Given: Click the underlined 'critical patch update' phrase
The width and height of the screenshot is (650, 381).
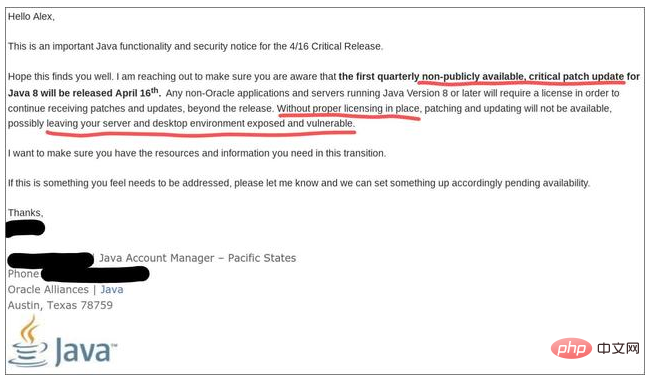Looking at the screenshot, I should (x=576, y=77).
